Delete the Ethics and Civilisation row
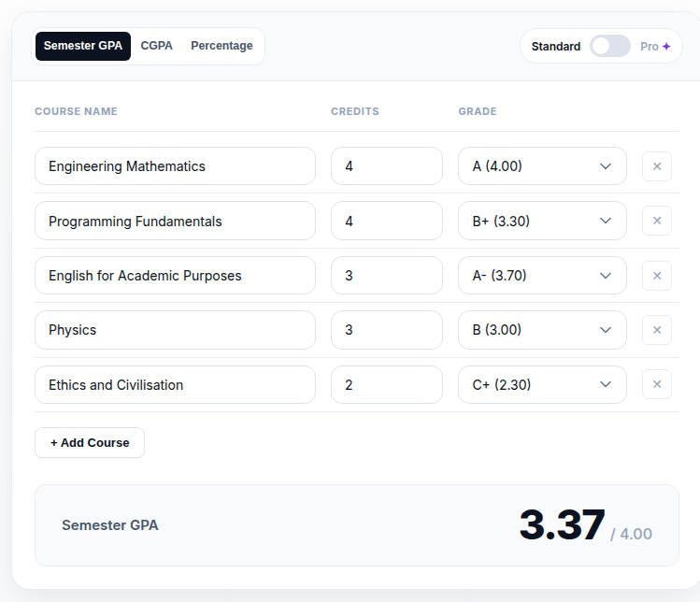Screen dimensions: 700x602 [x=657, y=384]
